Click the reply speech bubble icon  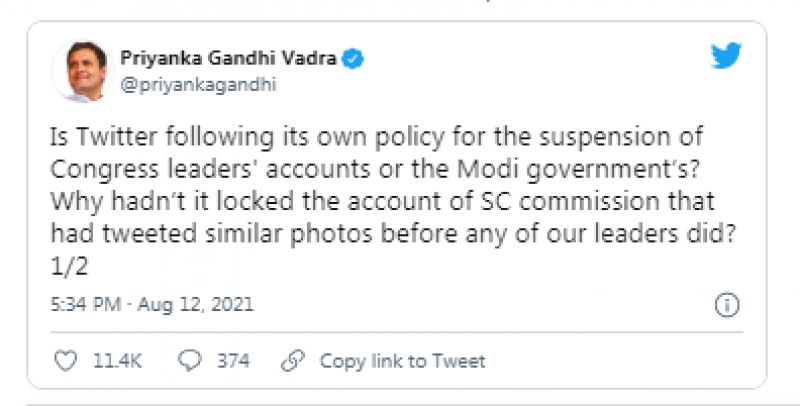click(x=191, y=361)
